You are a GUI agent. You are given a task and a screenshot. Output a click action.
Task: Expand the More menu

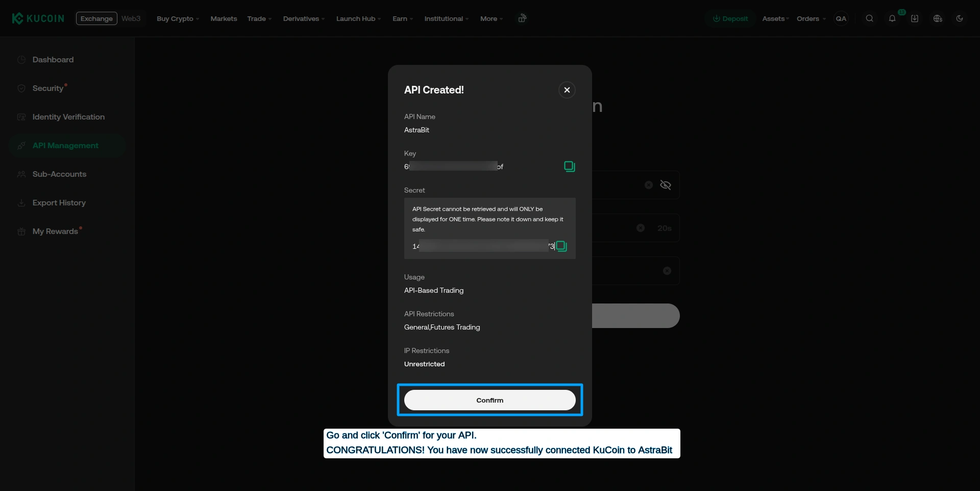pos(492,18)
